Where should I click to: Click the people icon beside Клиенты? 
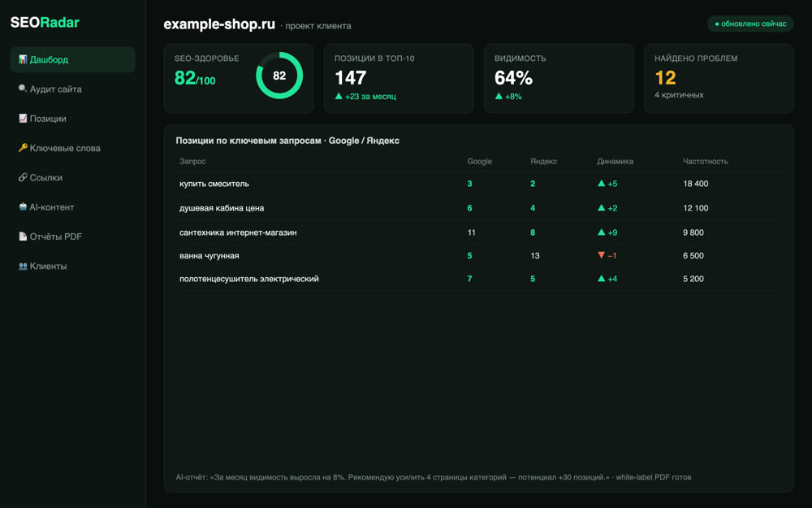pos(23,266)
